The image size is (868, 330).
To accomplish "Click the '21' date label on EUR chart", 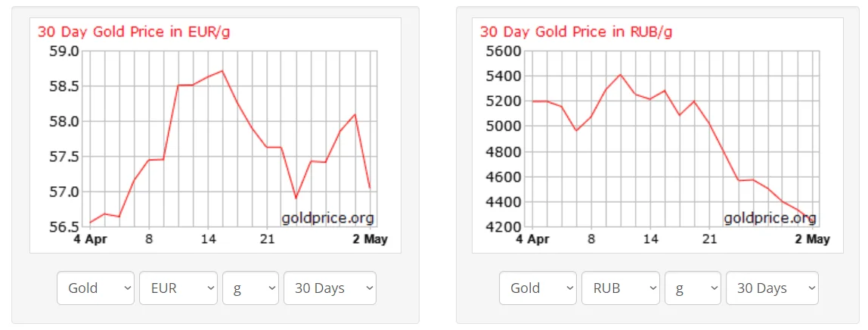I will tap(267, 239).
